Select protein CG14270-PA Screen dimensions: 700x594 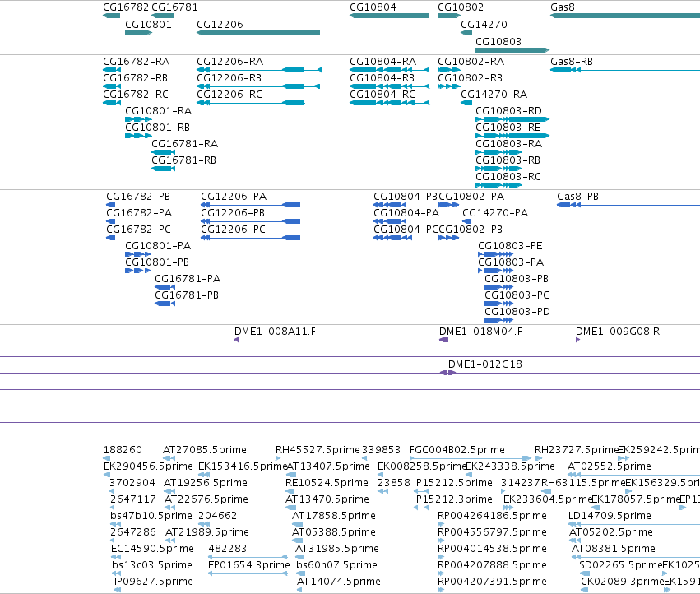(x=495, y=212)
